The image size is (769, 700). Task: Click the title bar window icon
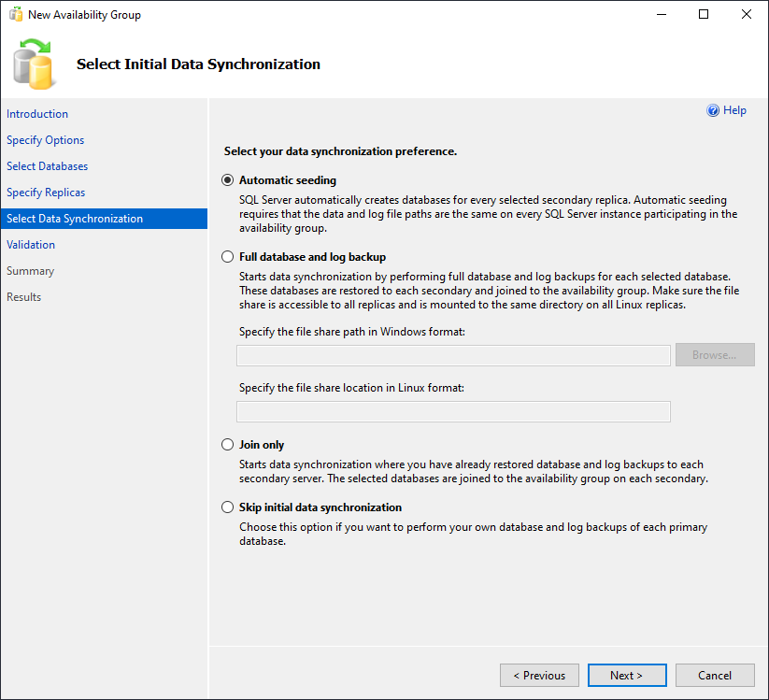pyautogui.click(x=14, y=15)
